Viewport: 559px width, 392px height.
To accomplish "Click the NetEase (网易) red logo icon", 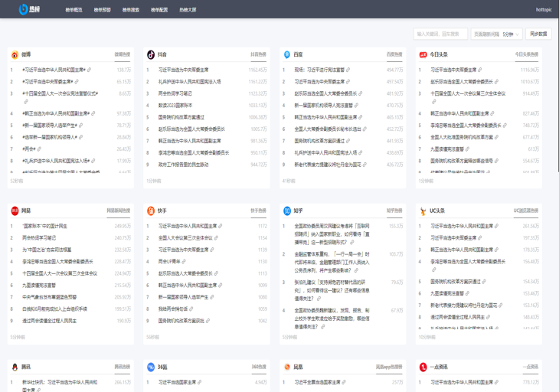I will coord(15,211).
